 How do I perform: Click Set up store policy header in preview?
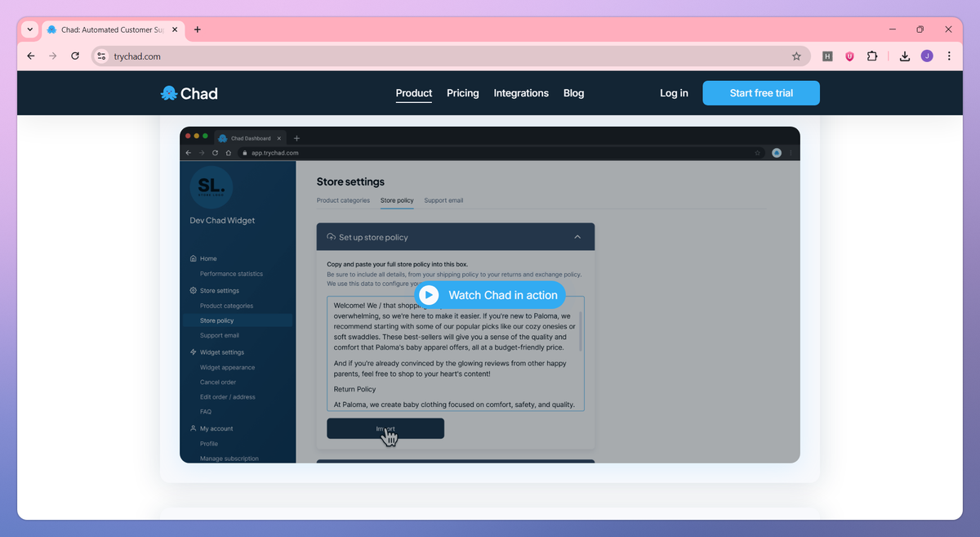click(456, 237)
